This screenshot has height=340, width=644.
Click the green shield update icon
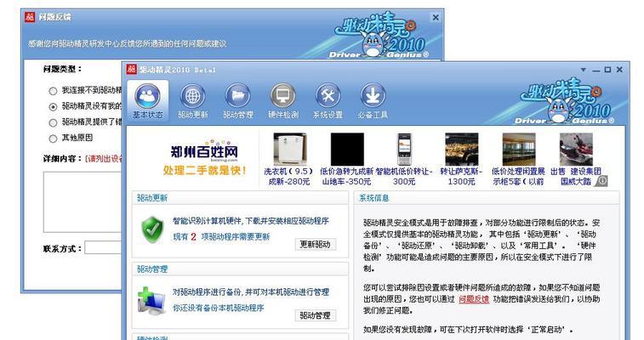pyautogui.click(x=152, y=229)
